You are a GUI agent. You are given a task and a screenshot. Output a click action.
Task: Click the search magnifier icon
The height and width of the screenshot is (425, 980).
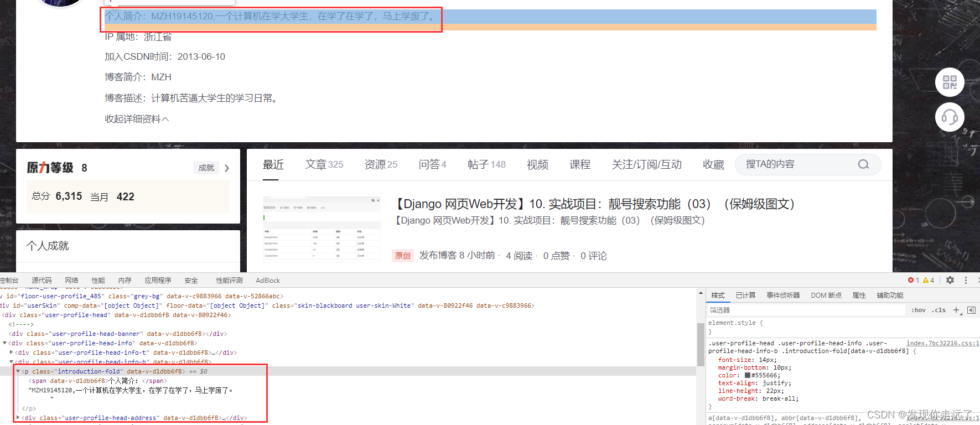863,164
